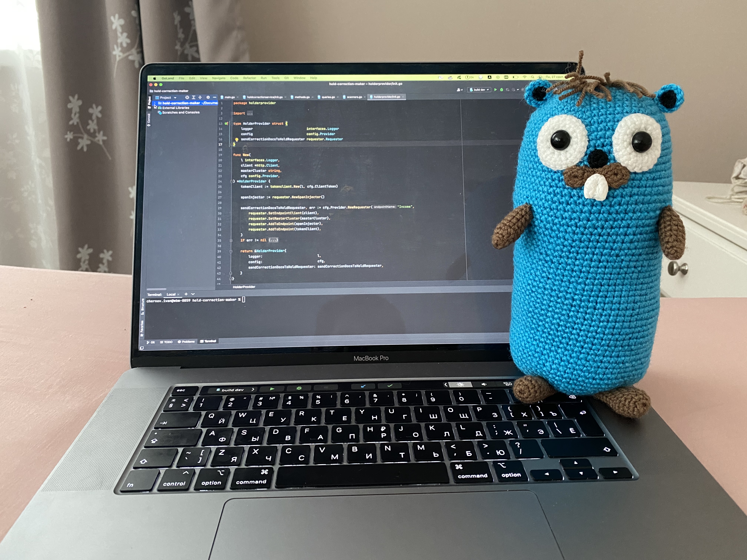Click the Collapse All icon in Project panel
Screen dimensions: 747x560
coord(200,97)
